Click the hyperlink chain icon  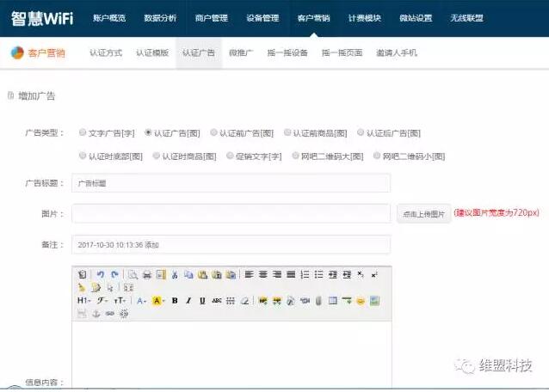tap(110, 314)
